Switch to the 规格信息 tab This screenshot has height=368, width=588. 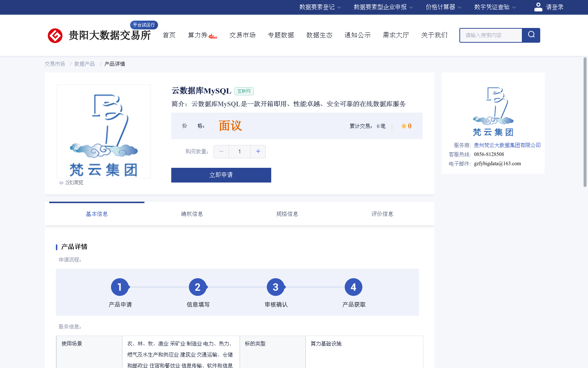287,214
